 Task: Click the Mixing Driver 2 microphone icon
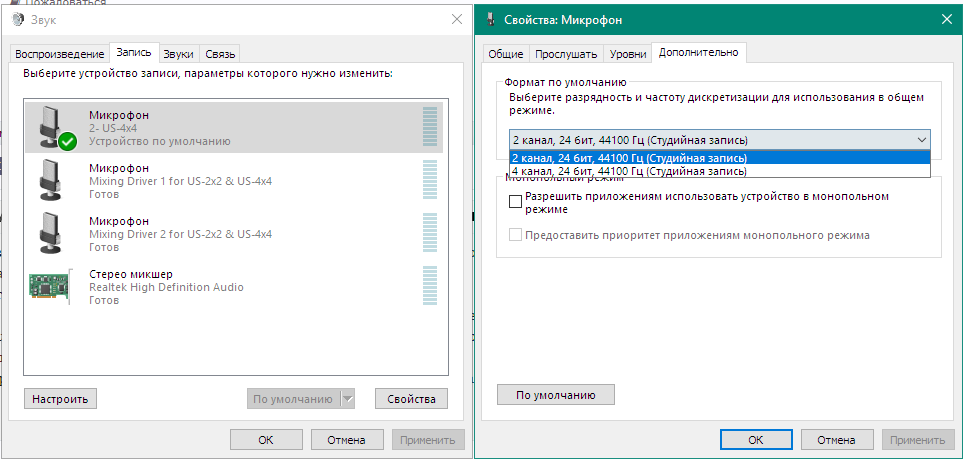[x=52, y=232]
